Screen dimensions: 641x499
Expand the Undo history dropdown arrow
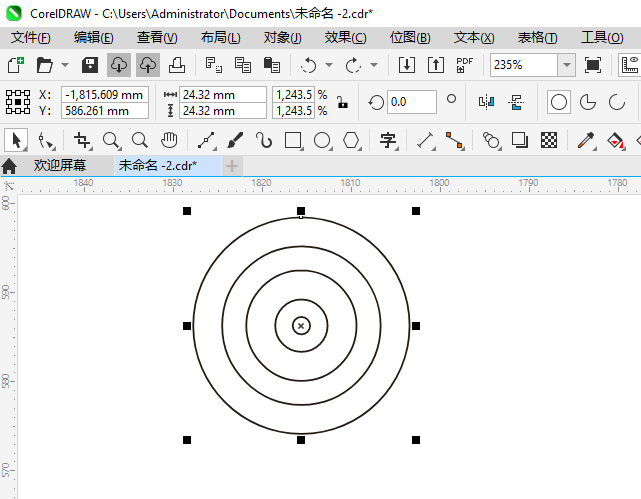point(329,65)
